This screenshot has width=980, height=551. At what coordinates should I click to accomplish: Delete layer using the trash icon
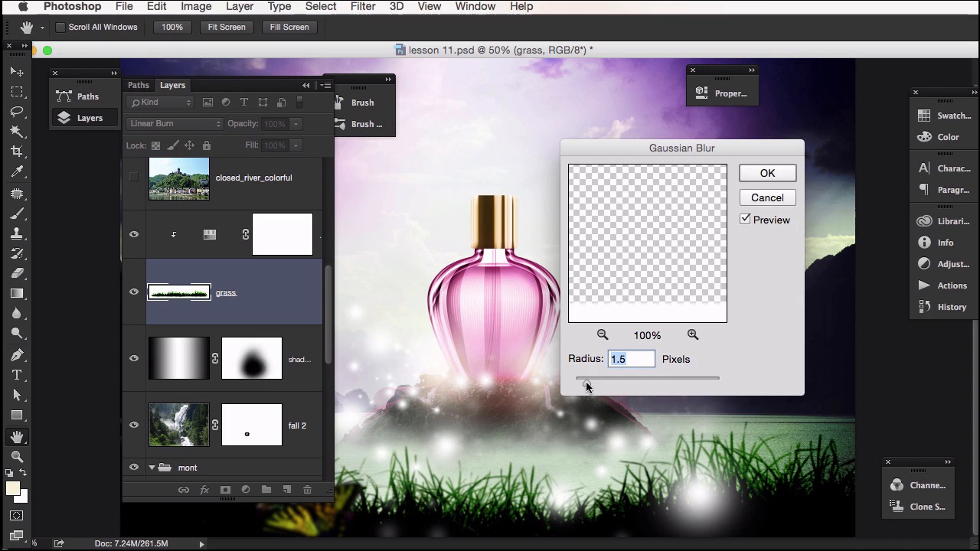click(x=307, y=490)
